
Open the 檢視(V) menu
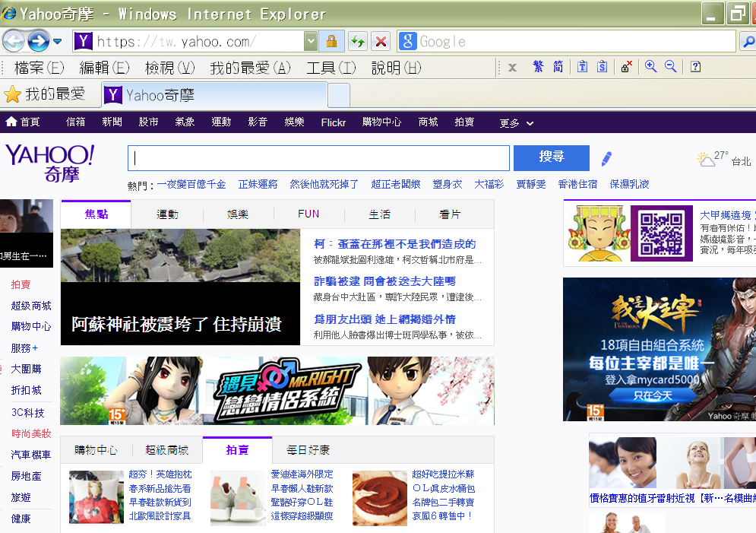tap(169, 68)
